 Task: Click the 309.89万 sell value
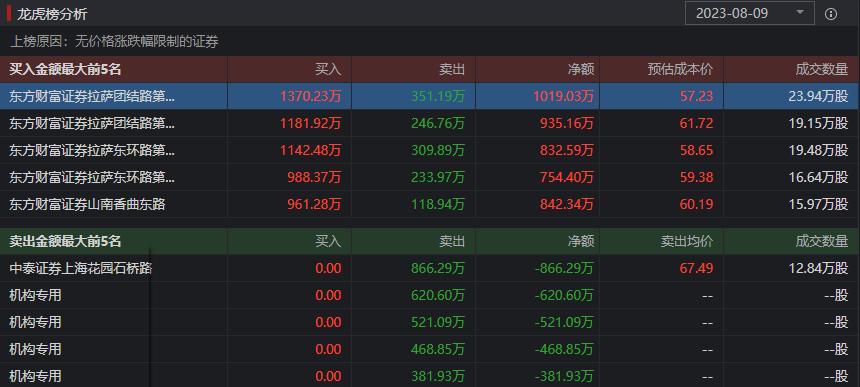(x=438, y=150)
